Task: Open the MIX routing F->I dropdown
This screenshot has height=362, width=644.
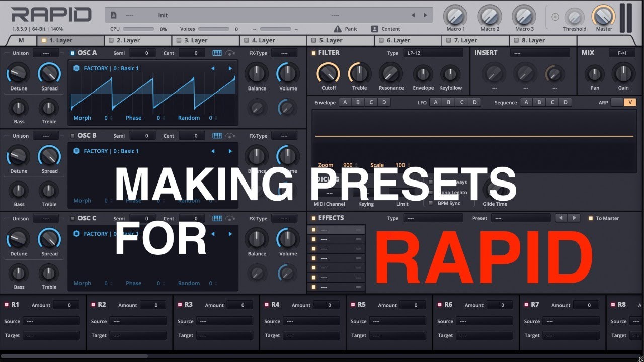Action: 622,53
